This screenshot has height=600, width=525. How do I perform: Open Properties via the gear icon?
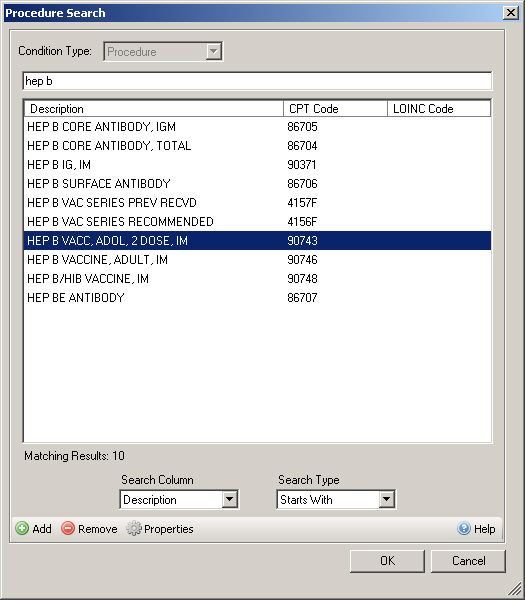pos(134,528)
